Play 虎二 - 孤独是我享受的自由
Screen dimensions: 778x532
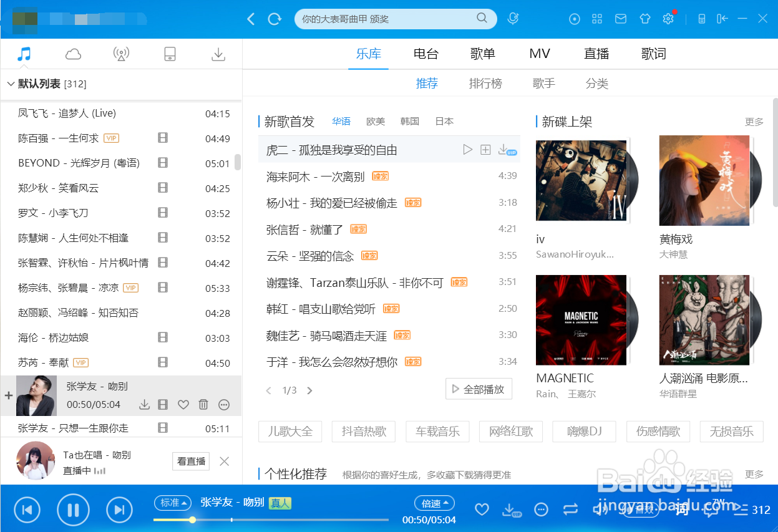pos(467,150)
